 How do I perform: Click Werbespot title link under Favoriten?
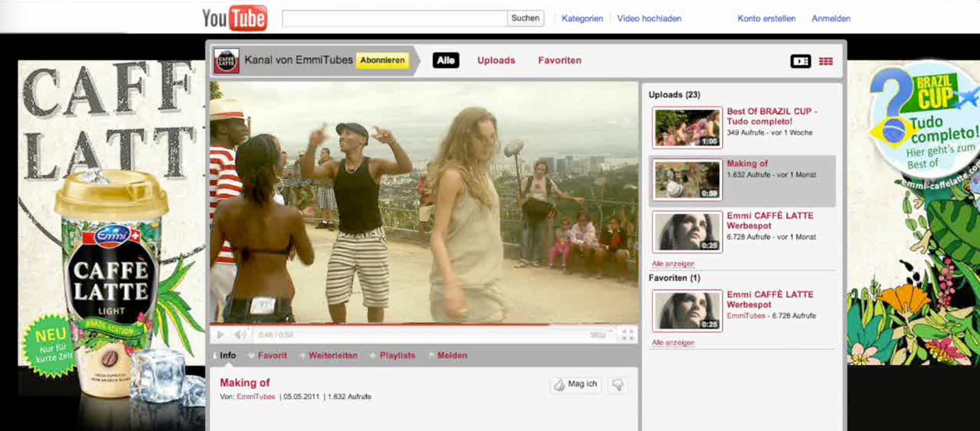pyautogui.click(x=770, y=299)
